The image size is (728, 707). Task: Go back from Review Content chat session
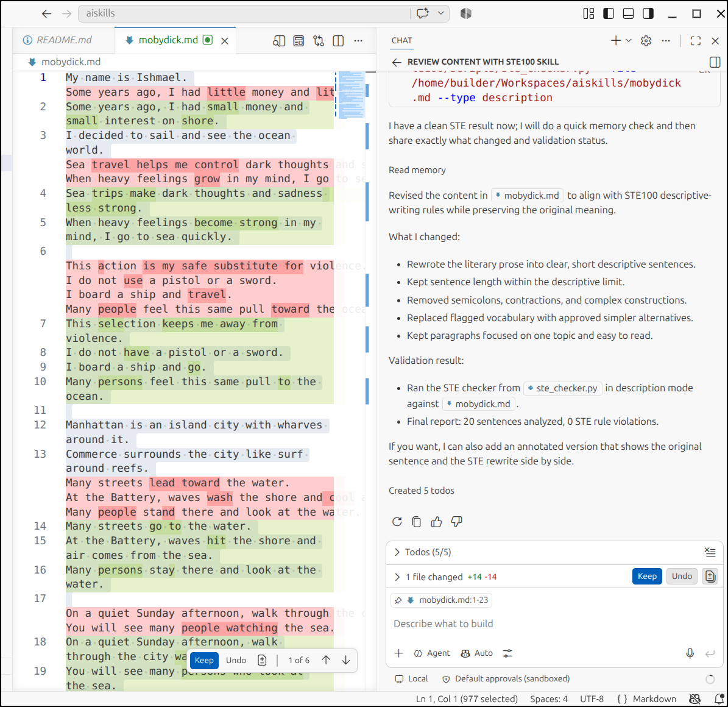point(397,62)
